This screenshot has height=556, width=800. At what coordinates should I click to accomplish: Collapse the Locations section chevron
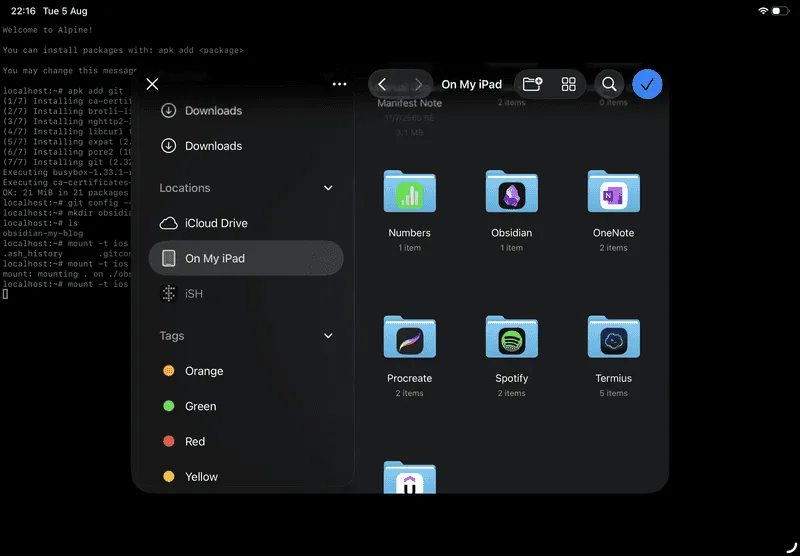tap(328, 188)
